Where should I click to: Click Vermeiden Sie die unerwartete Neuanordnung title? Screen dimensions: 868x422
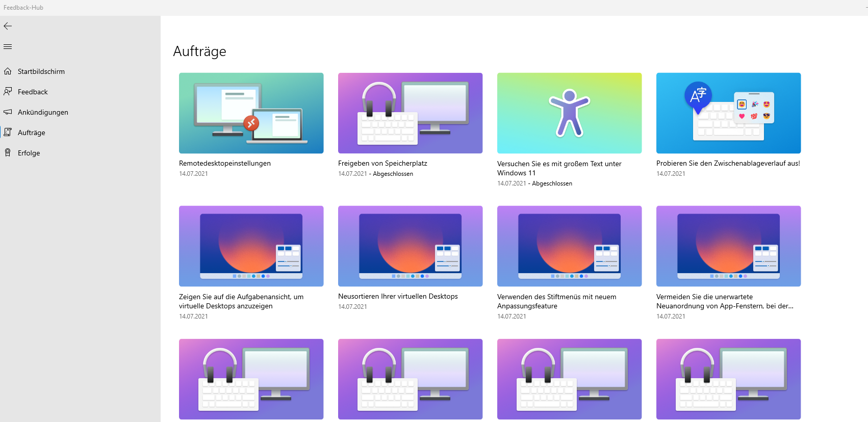(x=725, y=301)
